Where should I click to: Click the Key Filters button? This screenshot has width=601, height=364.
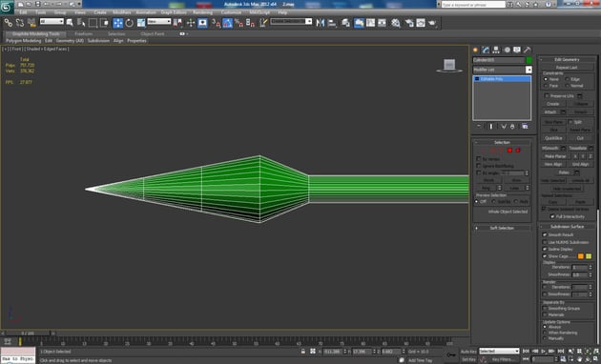[503, 359]
